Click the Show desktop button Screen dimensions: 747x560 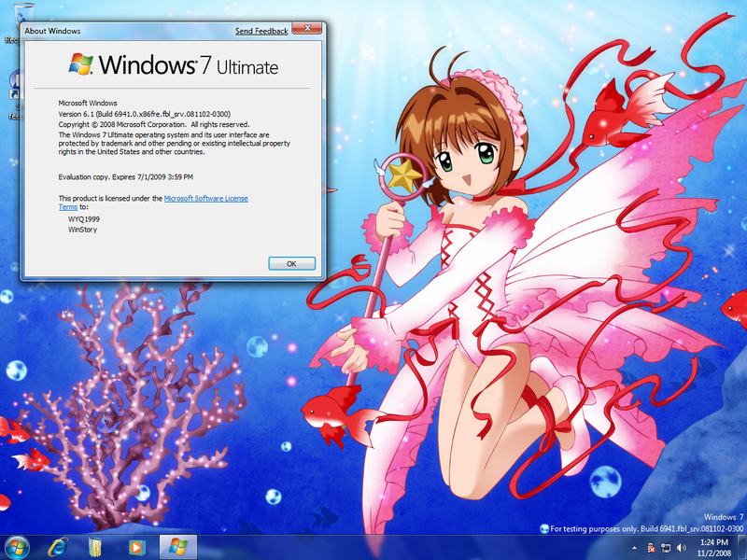click(743, 548)
